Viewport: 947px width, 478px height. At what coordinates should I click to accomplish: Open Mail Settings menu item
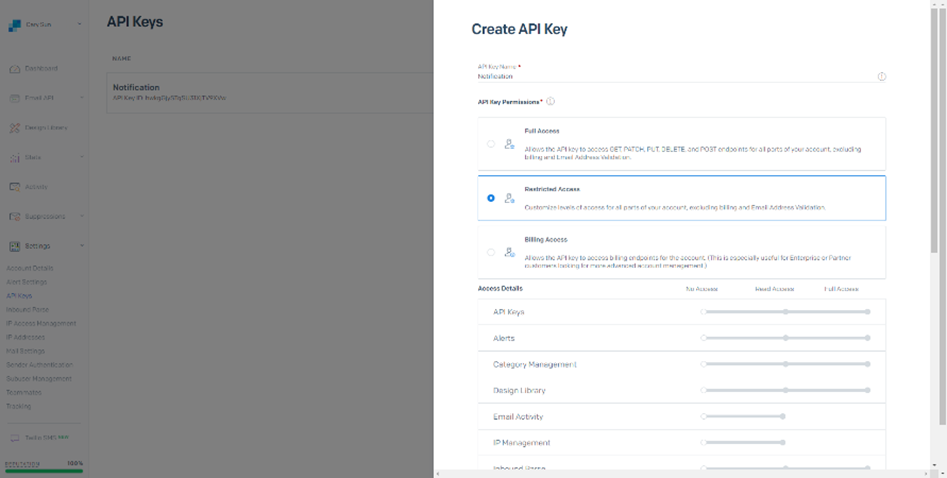25,352
